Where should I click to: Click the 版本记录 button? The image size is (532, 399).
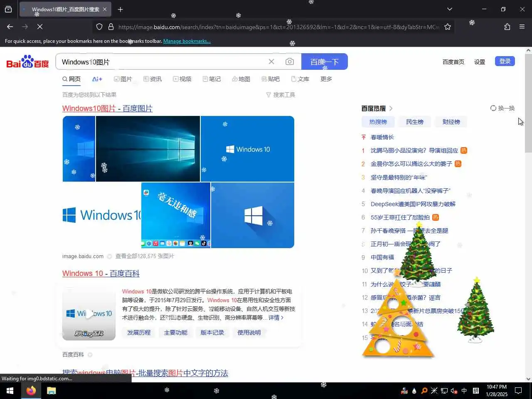pyautogui.click(x=212, y=332)
